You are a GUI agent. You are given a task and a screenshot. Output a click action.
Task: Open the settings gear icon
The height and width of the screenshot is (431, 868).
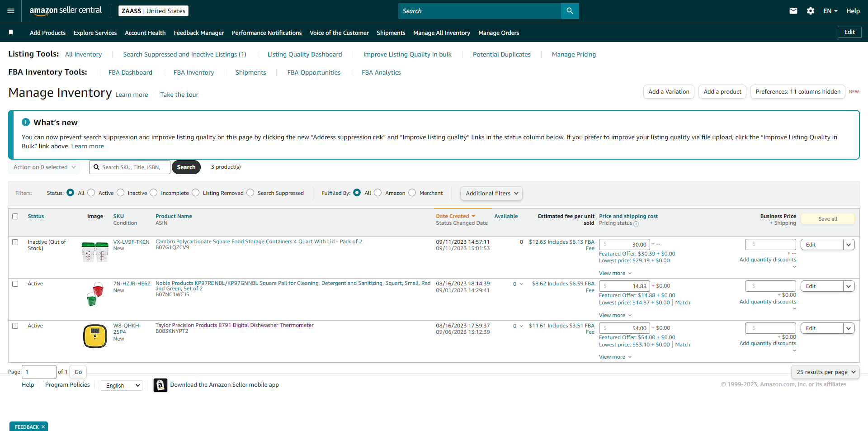click(811, 11)
